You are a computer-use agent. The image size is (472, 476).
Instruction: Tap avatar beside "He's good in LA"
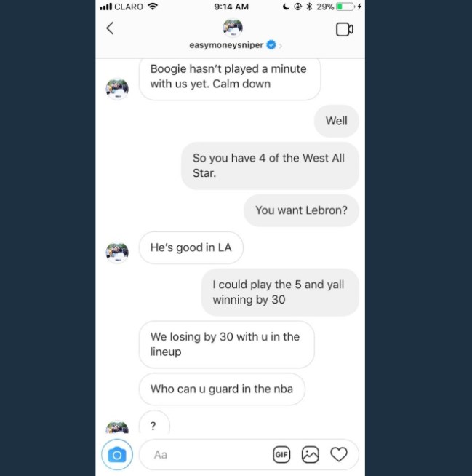click(x=117, y=253)
